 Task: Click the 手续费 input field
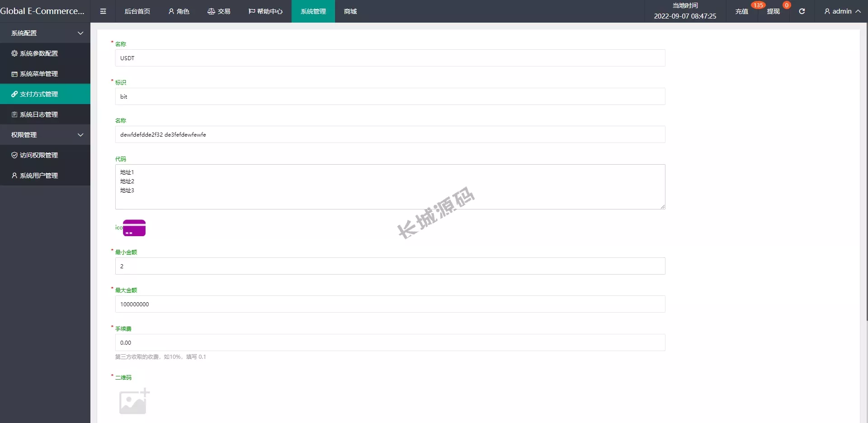coord(390,342)
